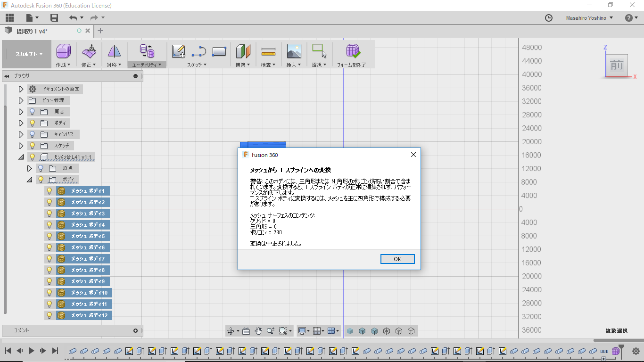Viewport: 644px width, 362px height.
Task: Click the horizontal scrollbar below the canvas
Action: pos(619,340)
